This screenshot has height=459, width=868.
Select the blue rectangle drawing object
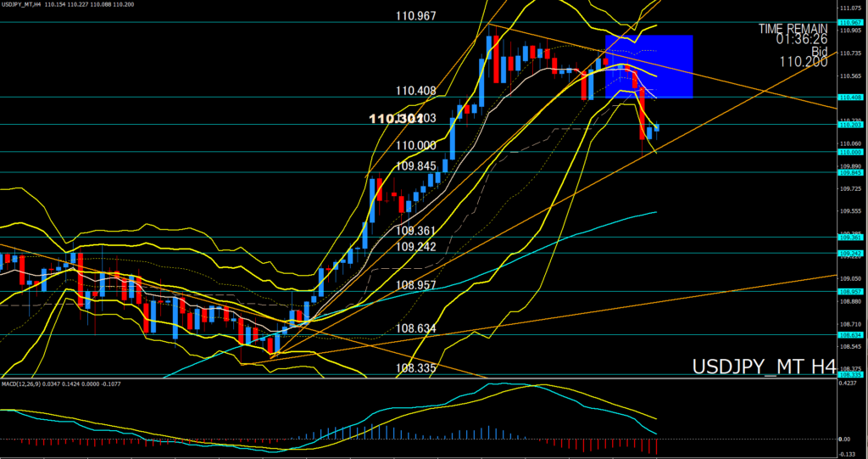point(648,66)
